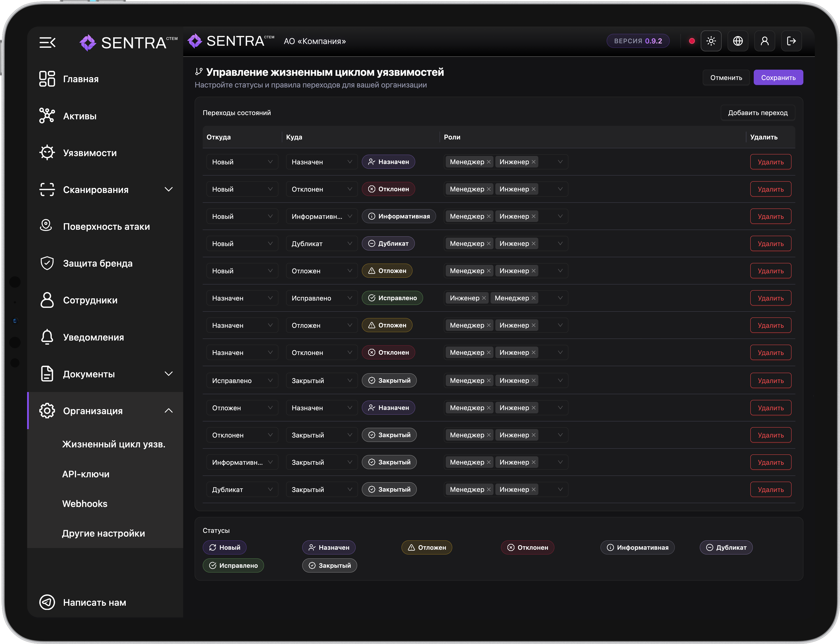Image resolution: width=840 pixels, height=644 pixels.
Task: Remove Менеджер from the Новый → Назначен row
Action: click(489, 162)
